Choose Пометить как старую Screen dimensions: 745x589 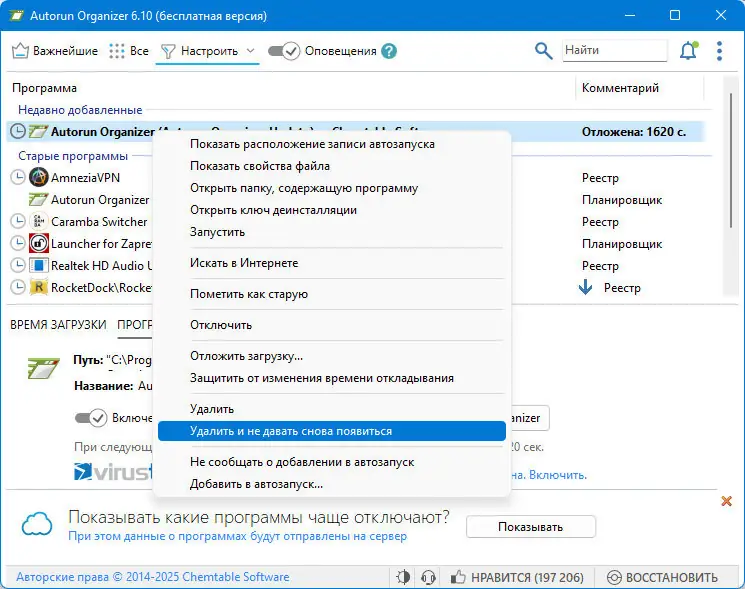tap(332, 294)
